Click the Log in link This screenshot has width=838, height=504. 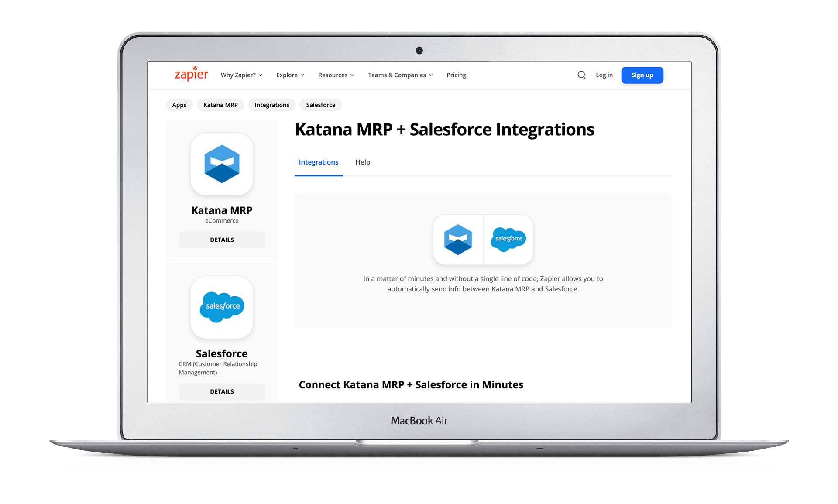click(x=604, y=75)
